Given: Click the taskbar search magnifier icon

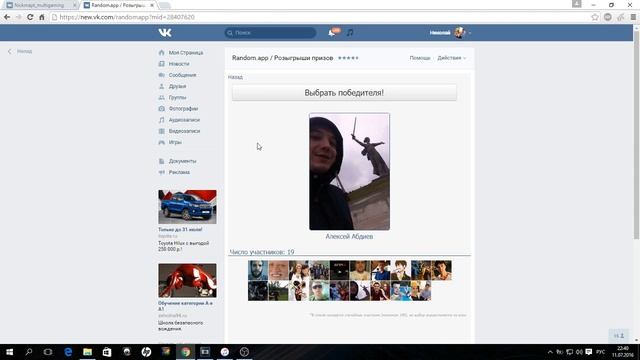Looking at the screenshot, I should [x=29, y=352].
